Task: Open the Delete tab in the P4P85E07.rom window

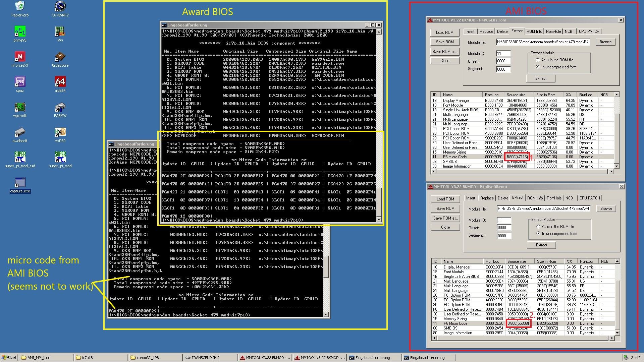Action: pos(502,32)
